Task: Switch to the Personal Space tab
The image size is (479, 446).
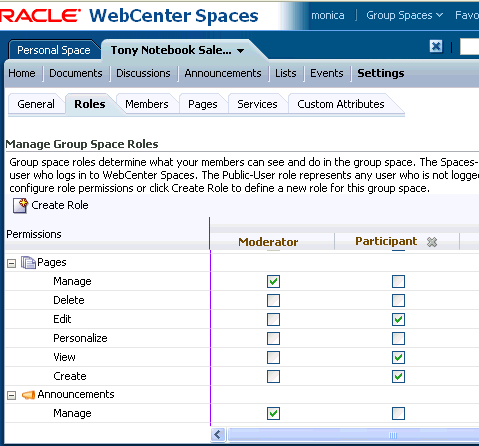Action: 54,50
